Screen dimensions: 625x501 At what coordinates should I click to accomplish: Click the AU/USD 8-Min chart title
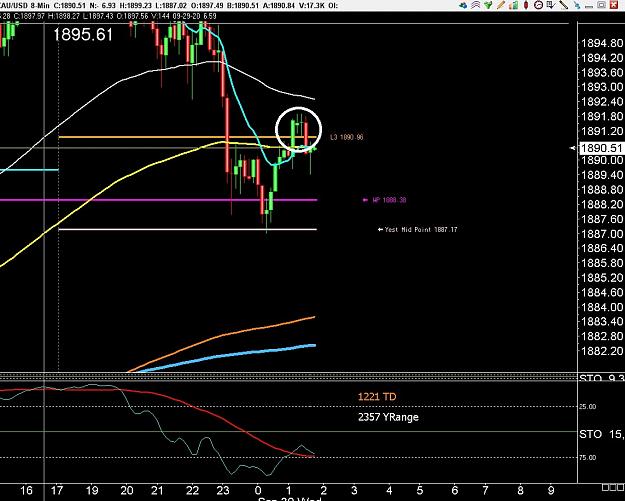click(x=25, y=6)
